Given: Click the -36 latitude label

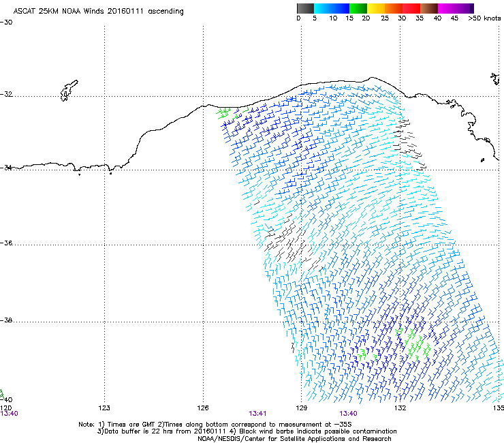Looking at the screenshot, I should pos(6,243).
